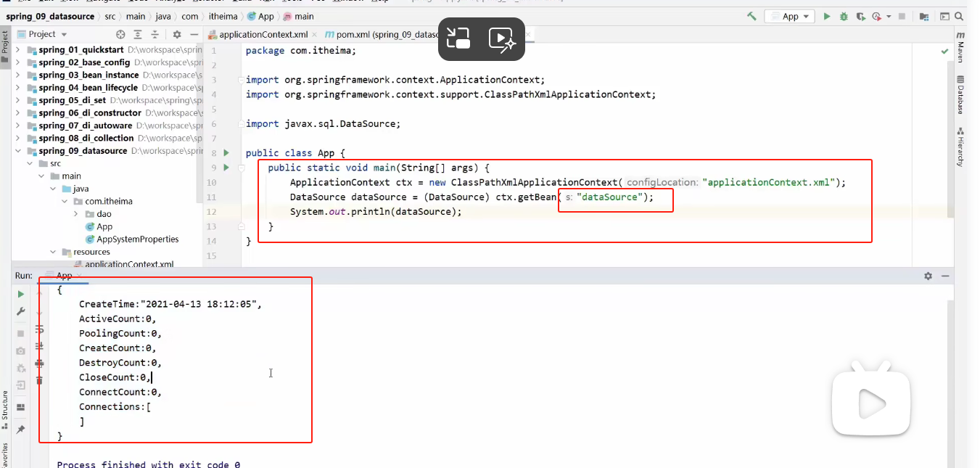
Task: Expand the spring_08_di_collection module
Action: pos(18,138)
